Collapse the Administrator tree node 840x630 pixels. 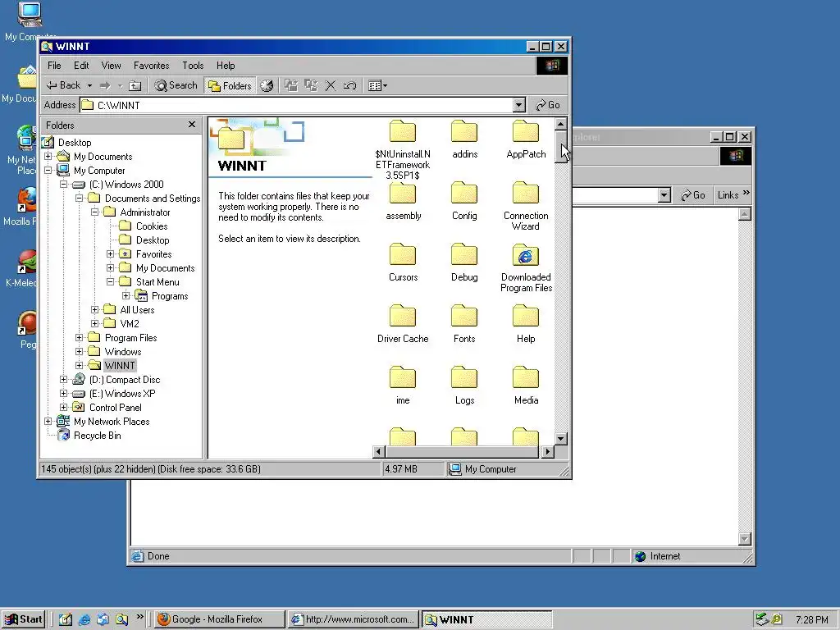click(x=94, y=212)
